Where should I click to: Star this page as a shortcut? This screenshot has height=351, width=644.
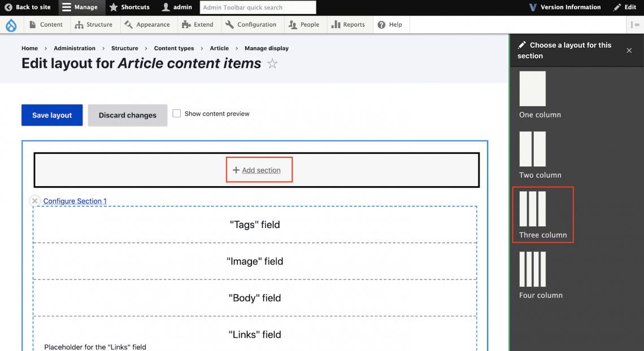tap(272, 64)
